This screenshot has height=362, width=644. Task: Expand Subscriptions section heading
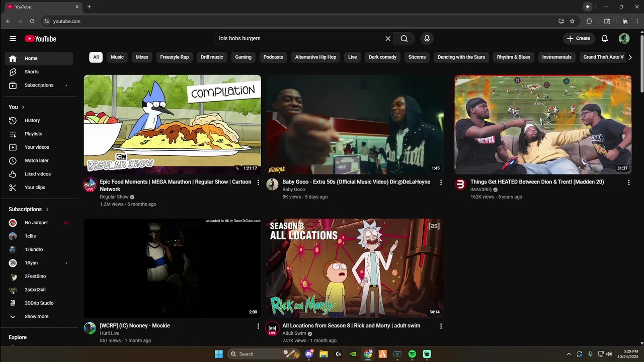tap(29, 209)
